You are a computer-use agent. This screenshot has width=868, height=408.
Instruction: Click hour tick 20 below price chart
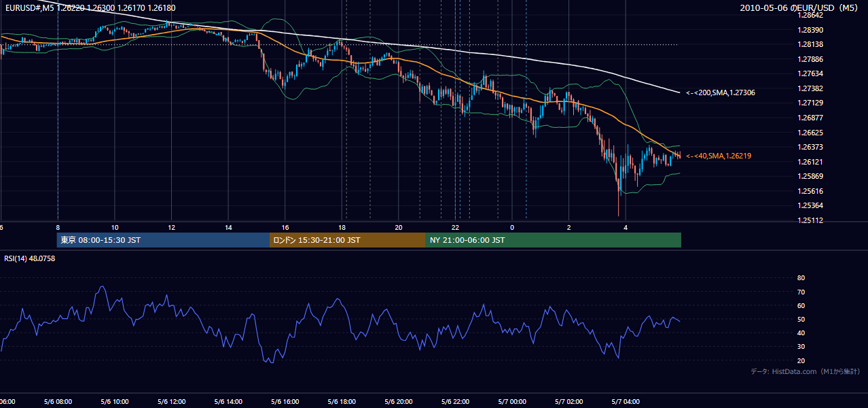click(399, 227)
